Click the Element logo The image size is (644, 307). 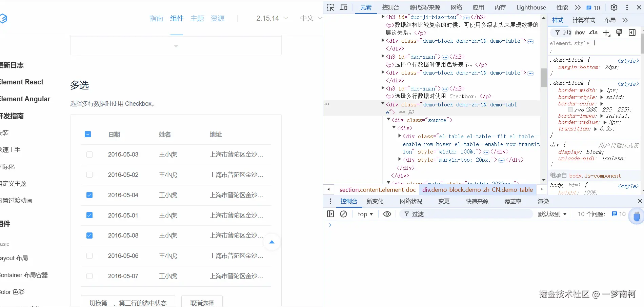(3, 18)
